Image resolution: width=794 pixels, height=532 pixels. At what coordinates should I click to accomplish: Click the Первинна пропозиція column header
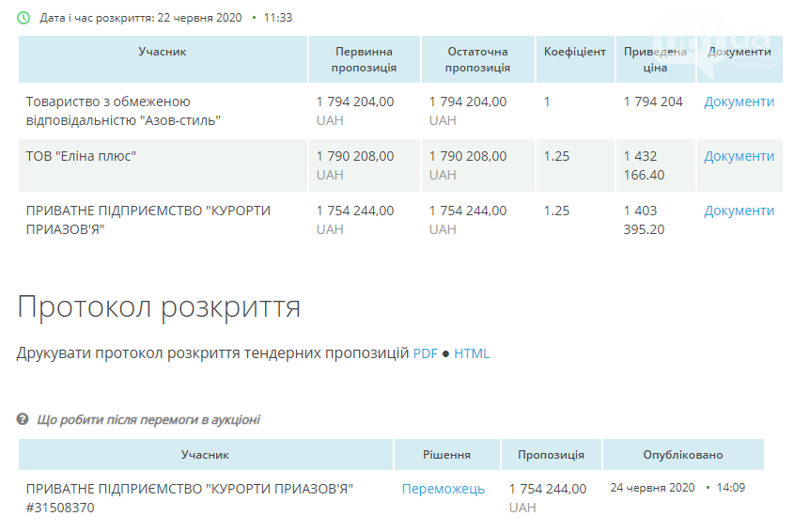click(364, 59)
